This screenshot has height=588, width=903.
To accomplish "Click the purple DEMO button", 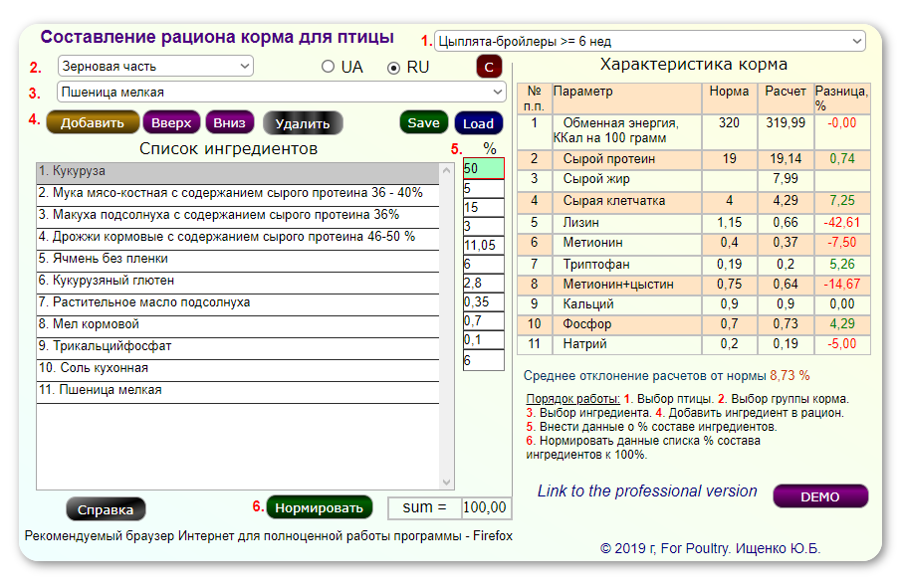I will 820,496.
